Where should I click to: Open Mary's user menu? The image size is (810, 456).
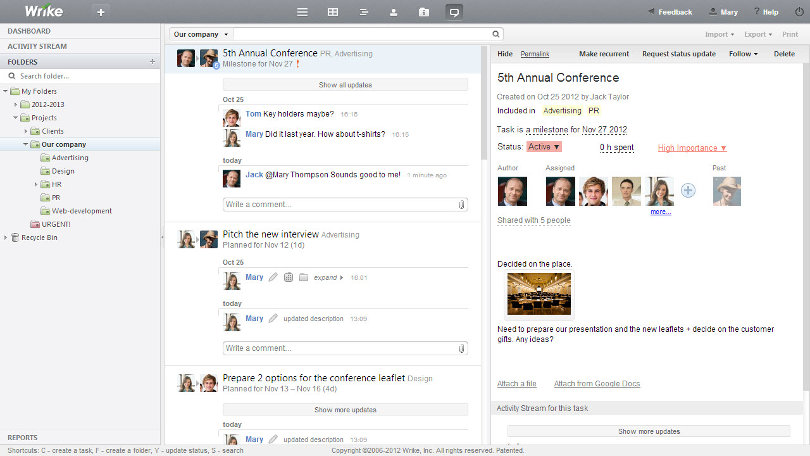pos(723,12)
